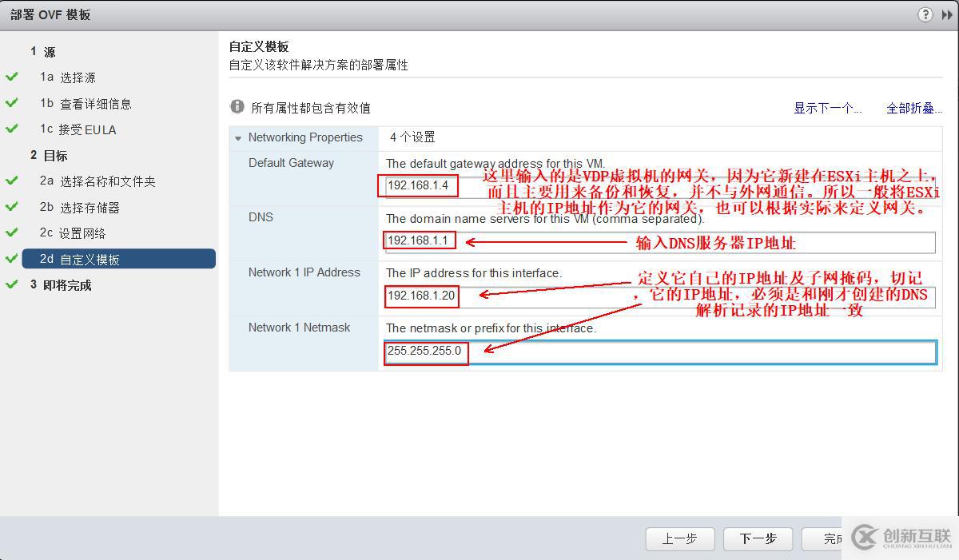Jump to step 3 即将完成

(61, 285)
